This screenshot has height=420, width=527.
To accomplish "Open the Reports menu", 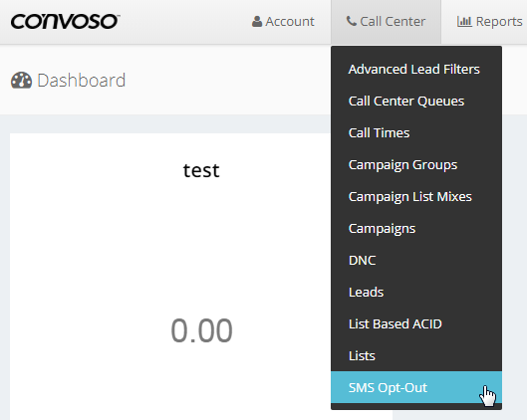I will click(489, 22).
